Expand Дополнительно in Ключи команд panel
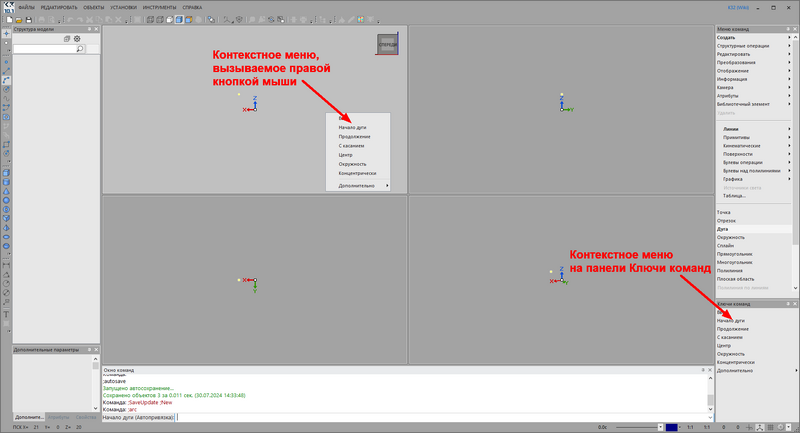Viewport: 800px width, 433px height. click(757, 371)
